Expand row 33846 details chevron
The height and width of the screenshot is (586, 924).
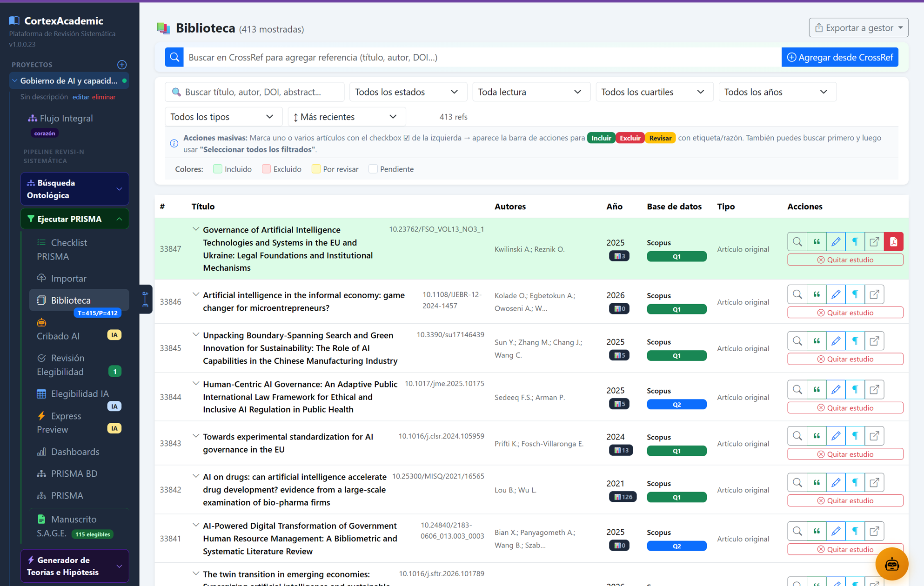pyautogui.click(x=196, y=294)
